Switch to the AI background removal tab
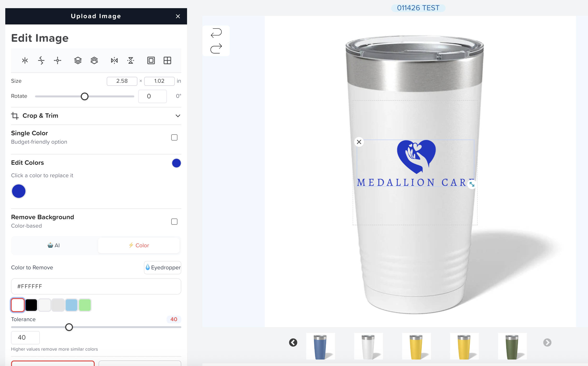 (54, 245)
